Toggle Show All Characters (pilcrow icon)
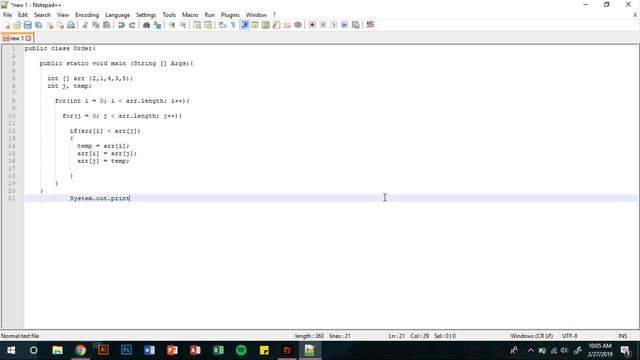This screenshot has height=360, width=640. (x=233, y=25)
